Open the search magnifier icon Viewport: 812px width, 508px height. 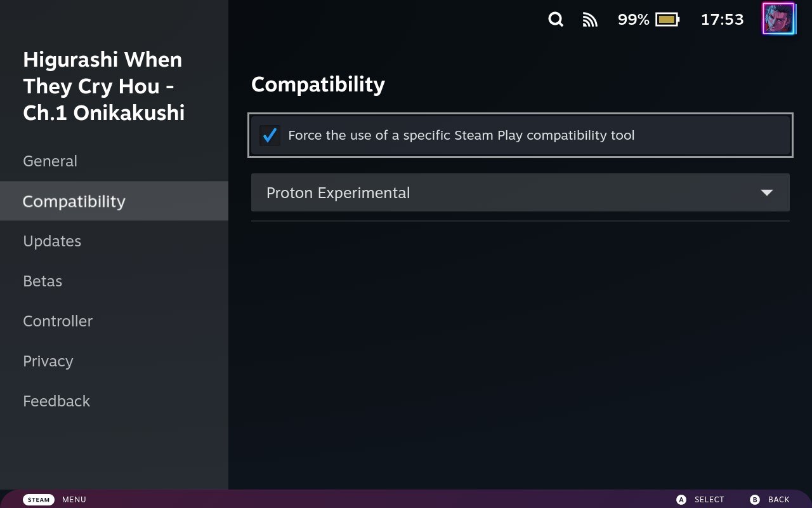(x=556, y=20)
